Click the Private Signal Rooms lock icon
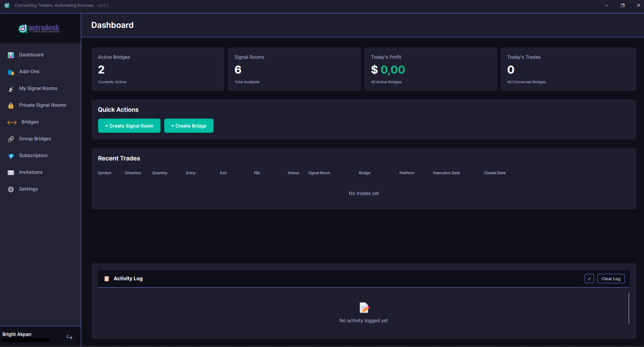This screenshot has width=644, height=347. (11, 105)
